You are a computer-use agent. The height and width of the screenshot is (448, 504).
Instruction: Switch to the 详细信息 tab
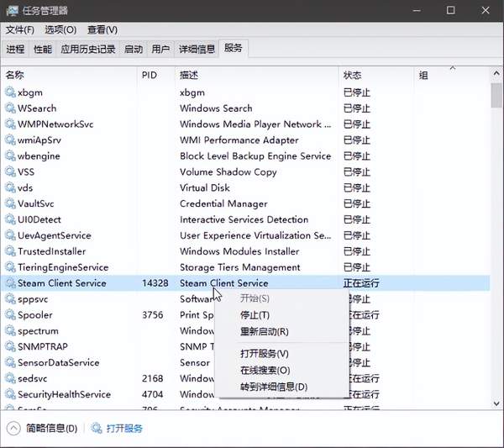pos(197,50)
